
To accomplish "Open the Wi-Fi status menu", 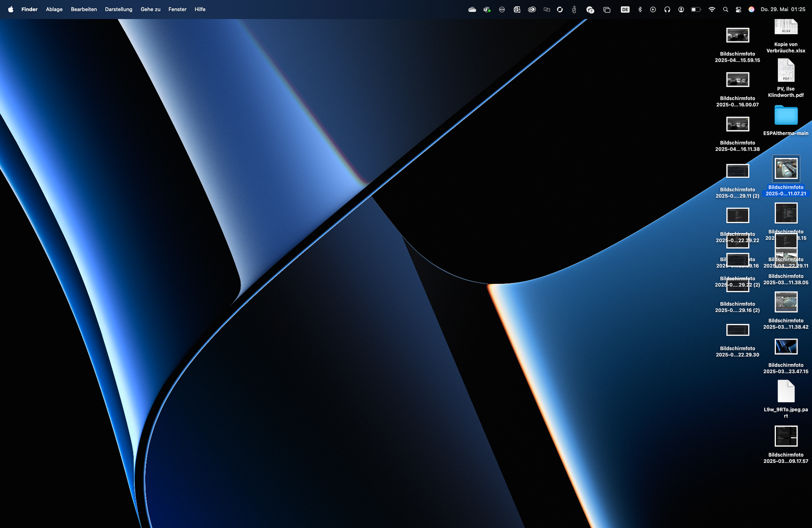I will [x=712, y=9].
